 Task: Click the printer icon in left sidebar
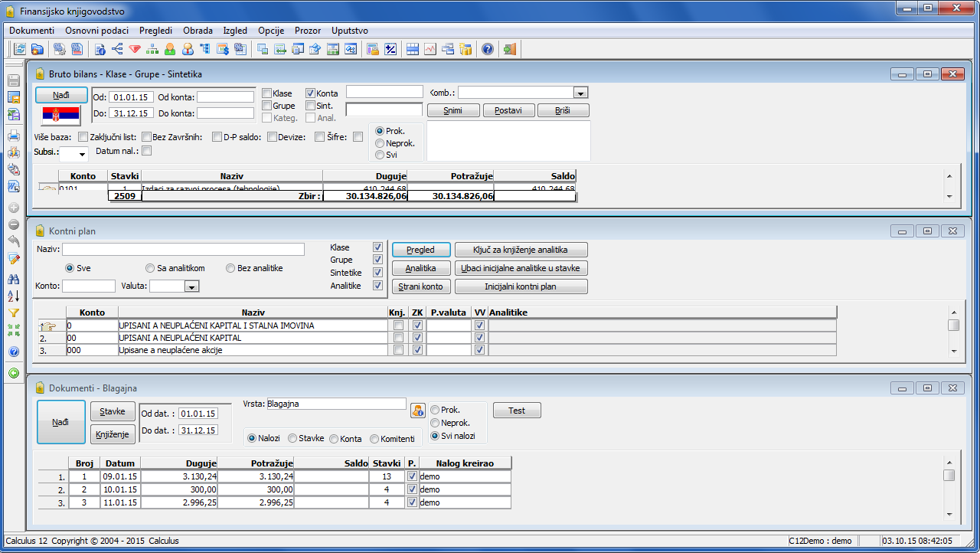(x=14, y=136)
